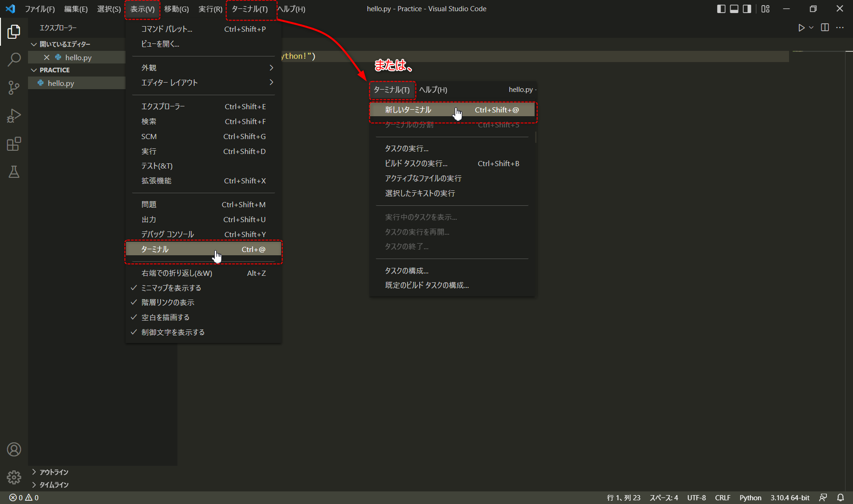Choose ビューを開く... menu entry
This screenshot has height=504, width=853.
[x=204, y=44]
